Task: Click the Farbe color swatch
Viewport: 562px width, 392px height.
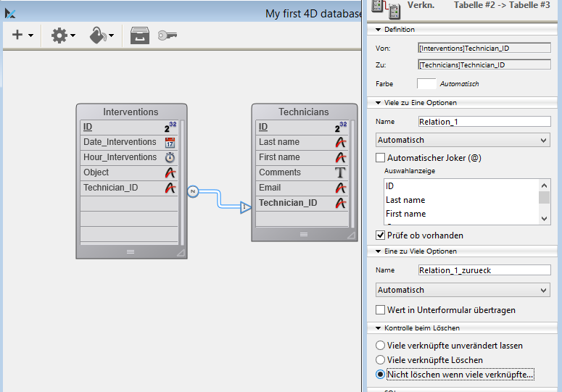Action: pos(427,84)
